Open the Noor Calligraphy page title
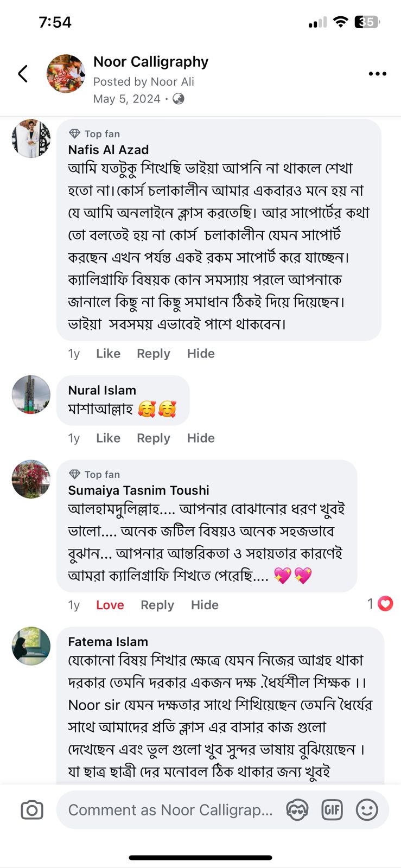Viewport: 401px width, 868px height. [x=151, y=62]
